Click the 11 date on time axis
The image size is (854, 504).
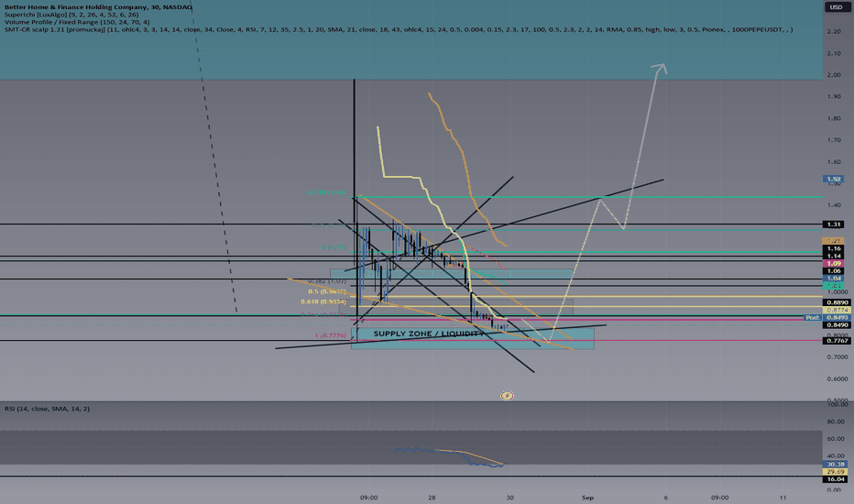coord(783,498)
